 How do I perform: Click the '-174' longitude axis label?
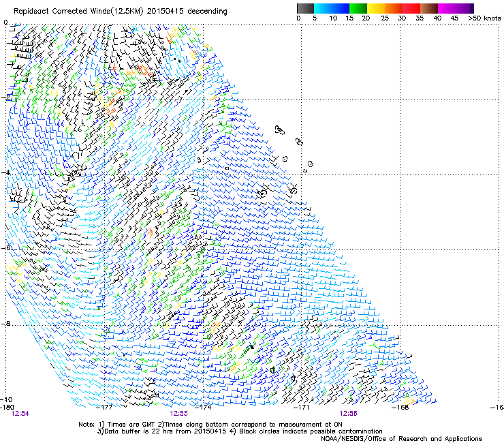tap(203, 408)
